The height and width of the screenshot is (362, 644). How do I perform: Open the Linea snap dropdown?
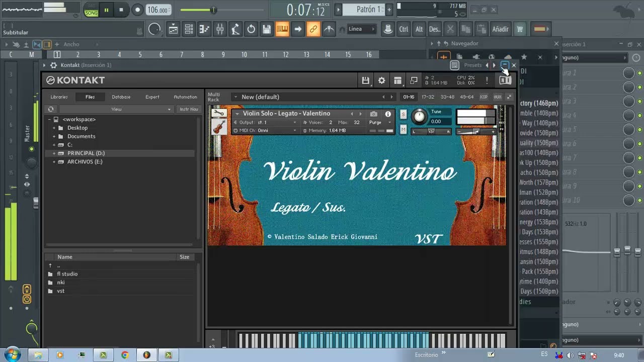(x=362, y=29)
